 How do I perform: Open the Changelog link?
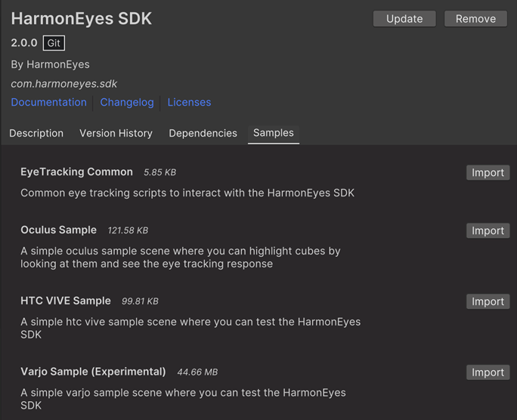tap(127, 102)
